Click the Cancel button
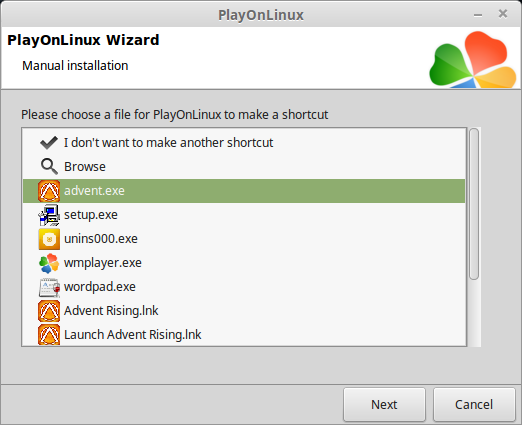Screen dimensions: 522x425 coord(474,405)
